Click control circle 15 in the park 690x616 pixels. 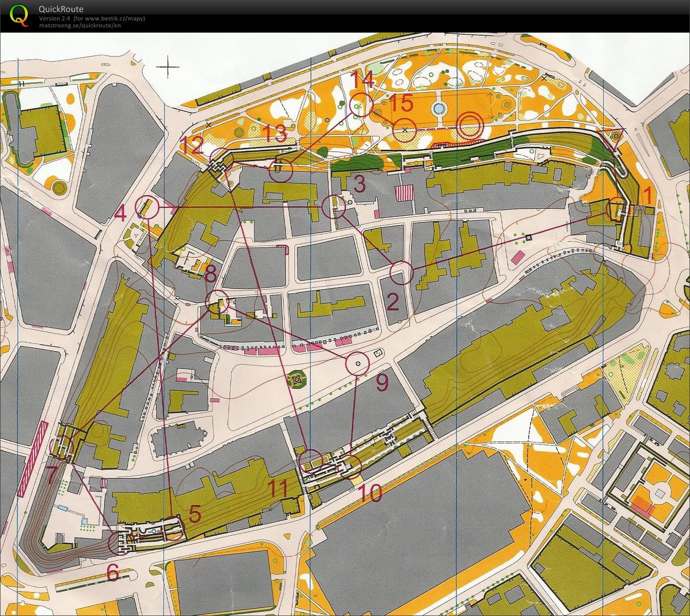pyautogui.click(x=404, y=129)
